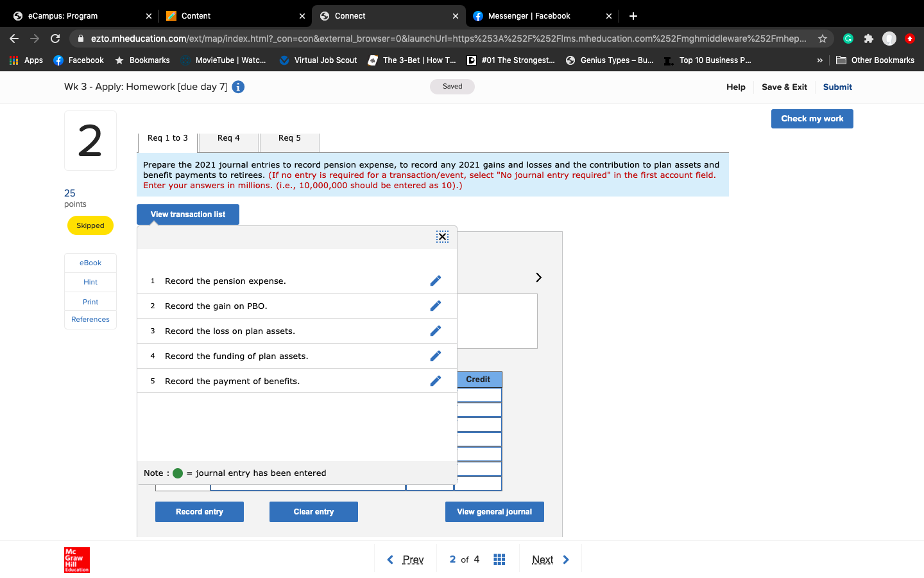Edit the funding of plan assets entry
The width and height of the screenshot is (924, 578).
click(436, 355)
